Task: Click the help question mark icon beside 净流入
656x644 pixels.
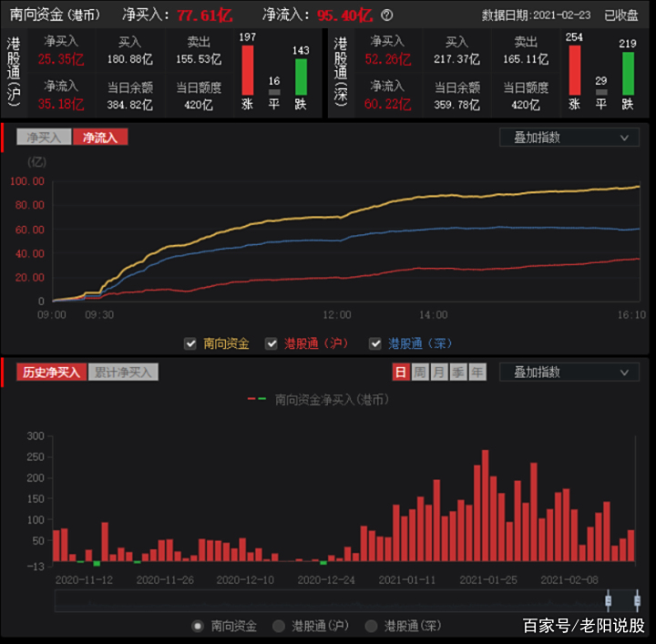Action: pyautogui.click(x=387, y=15)
